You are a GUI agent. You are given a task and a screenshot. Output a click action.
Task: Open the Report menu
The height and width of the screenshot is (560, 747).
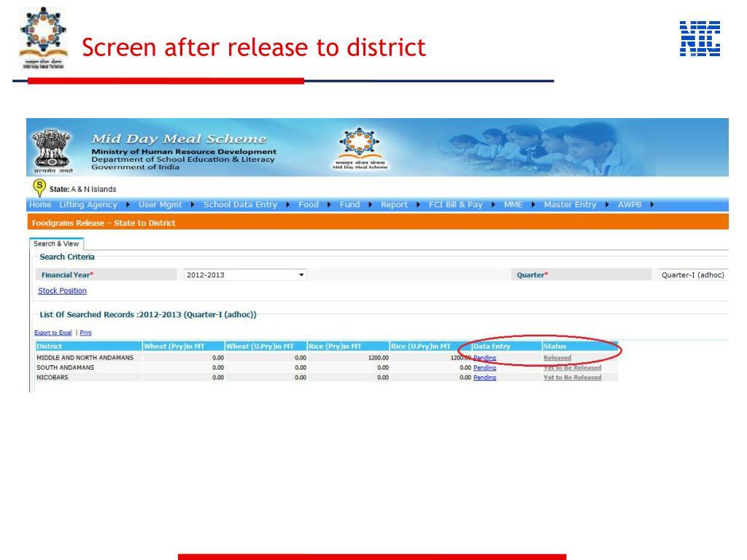click(x=394, y=204)
